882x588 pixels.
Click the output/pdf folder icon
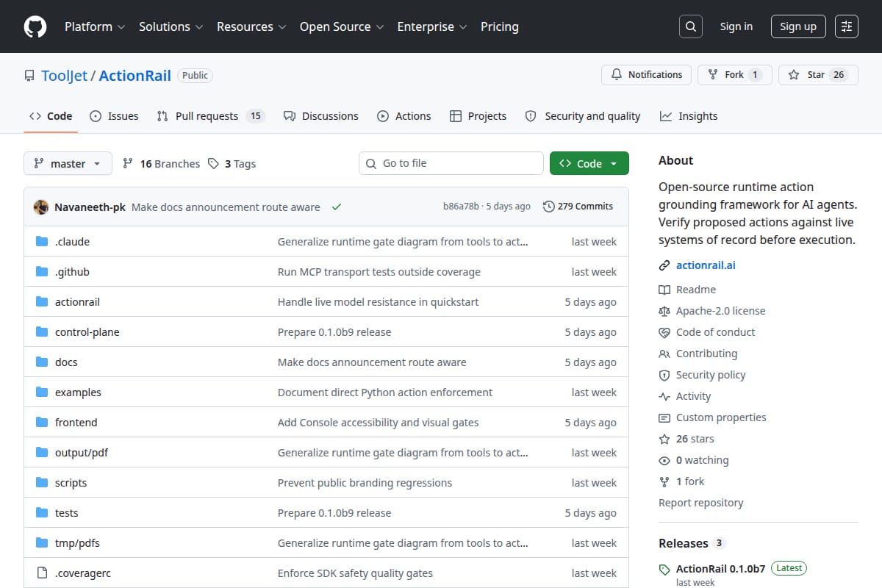coord(42,453)
